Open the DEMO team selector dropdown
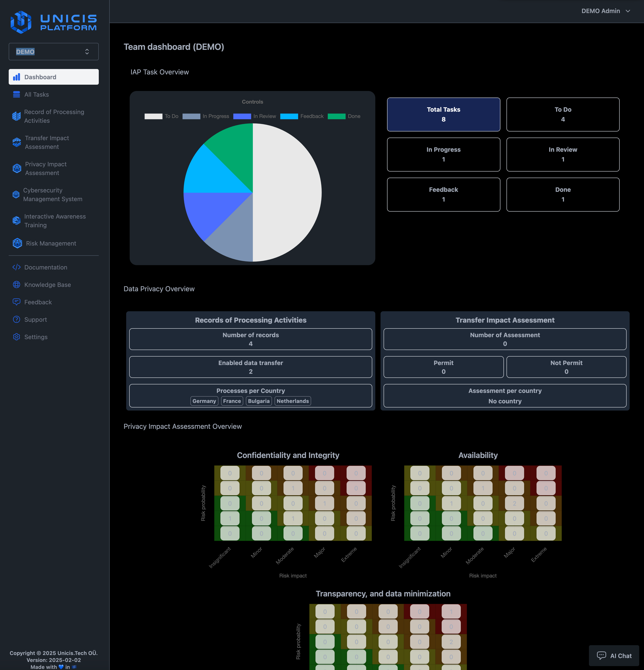 point(54,52)
